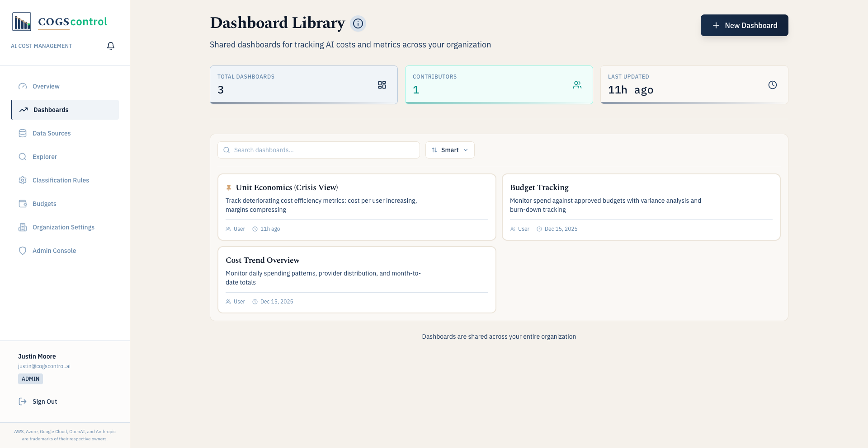Click the COGScontrol logo
868x448 pixels.
(x=59, y=21)
